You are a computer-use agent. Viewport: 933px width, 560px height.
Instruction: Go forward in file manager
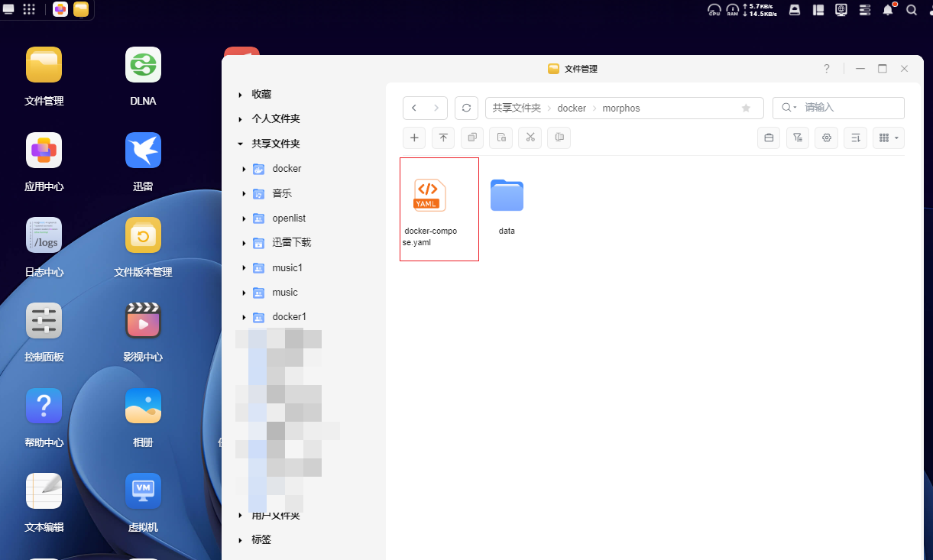tap(436, 108)
